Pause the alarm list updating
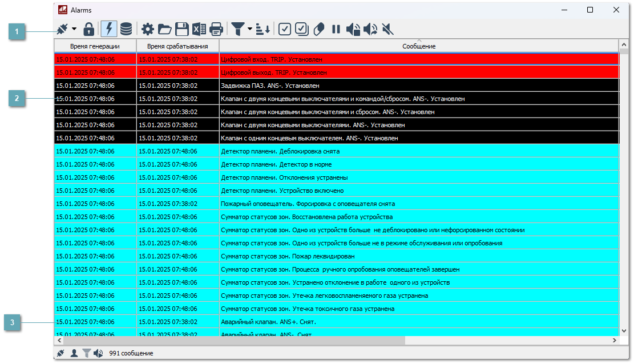The image size is (634, 364). [x=336, y=29]
